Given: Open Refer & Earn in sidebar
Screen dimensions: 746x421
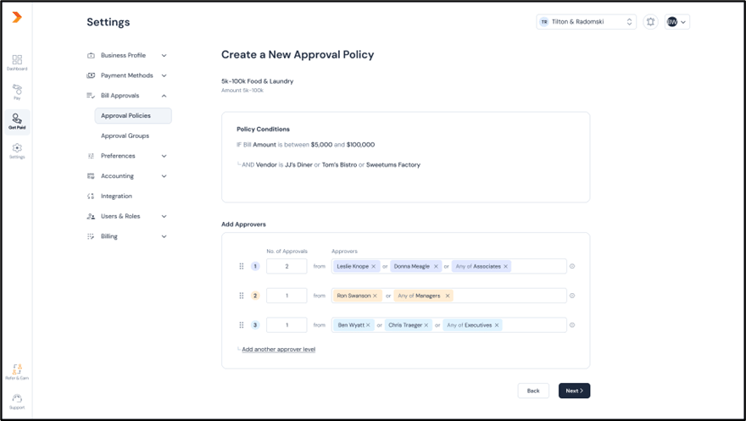Looking at the screenshot, I should [17, 372].
